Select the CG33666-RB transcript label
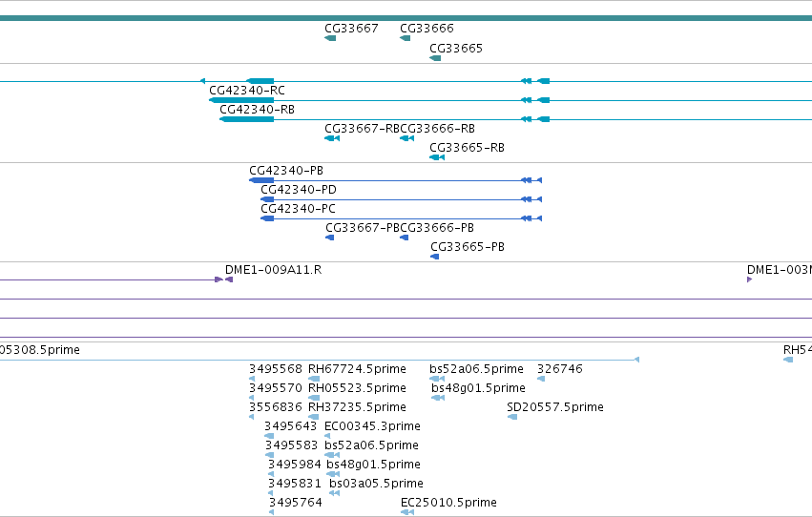The image size is (812, 517). coord(438,129)
